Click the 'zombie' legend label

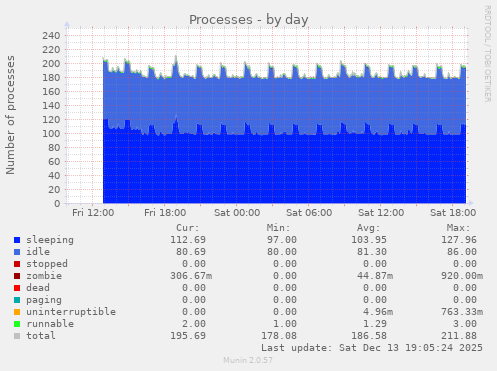coord(44,276)
